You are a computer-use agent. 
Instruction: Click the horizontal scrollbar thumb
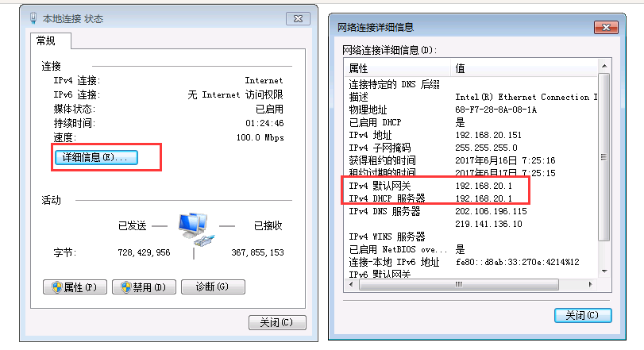click(459, 284)
